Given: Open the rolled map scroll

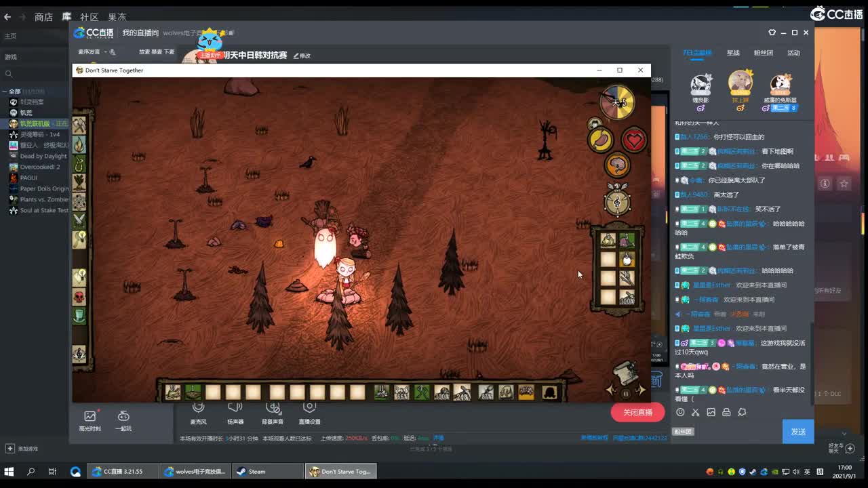Looking at the screenshot, I should (x=626, y=372).
